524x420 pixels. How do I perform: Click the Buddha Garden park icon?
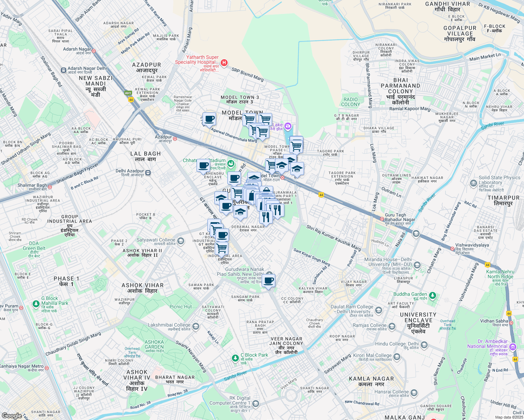(x=433, y=296)
